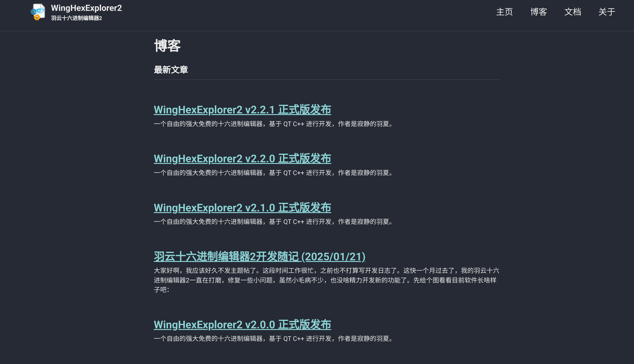Open the 开发随记 (2025/01/21) article
Viewport: 634px width, 364px height.
[260, 257]
